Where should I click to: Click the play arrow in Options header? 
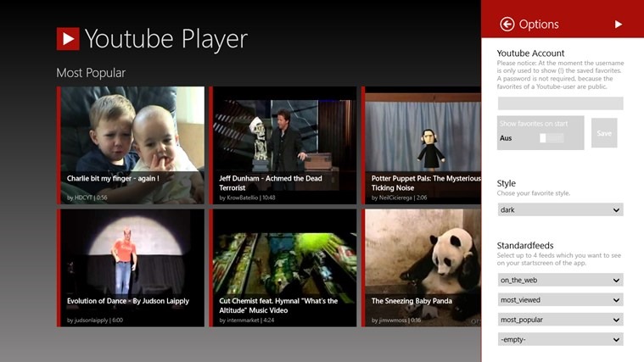click(619, 25)
